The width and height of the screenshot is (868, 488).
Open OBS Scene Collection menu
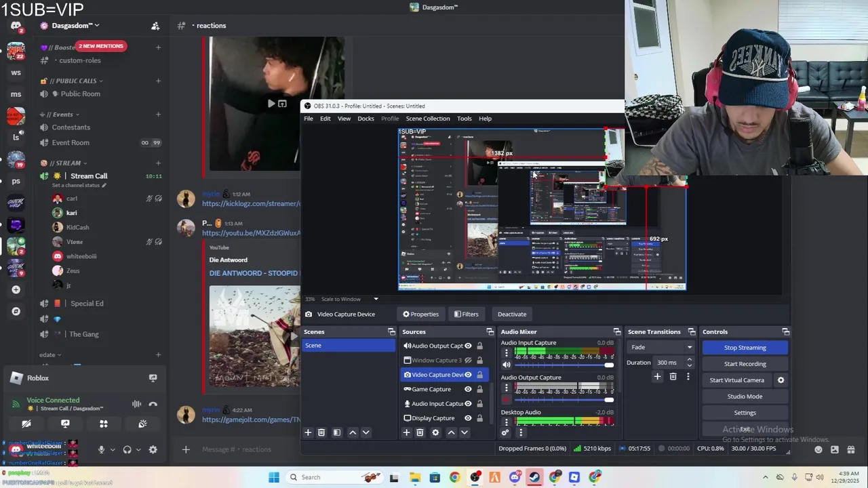pos(428,119)
